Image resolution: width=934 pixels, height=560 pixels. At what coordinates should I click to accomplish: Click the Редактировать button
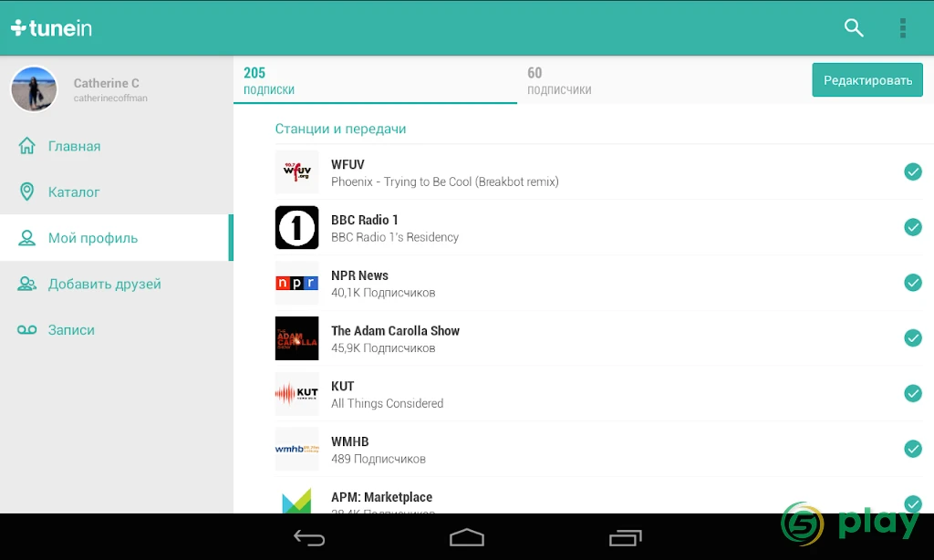867,80
